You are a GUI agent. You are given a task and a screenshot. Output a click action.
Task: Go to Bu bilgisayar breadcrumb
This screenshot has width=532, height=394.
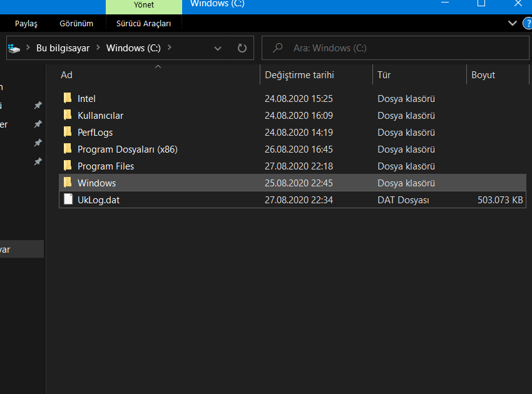(x=63, y=48)
